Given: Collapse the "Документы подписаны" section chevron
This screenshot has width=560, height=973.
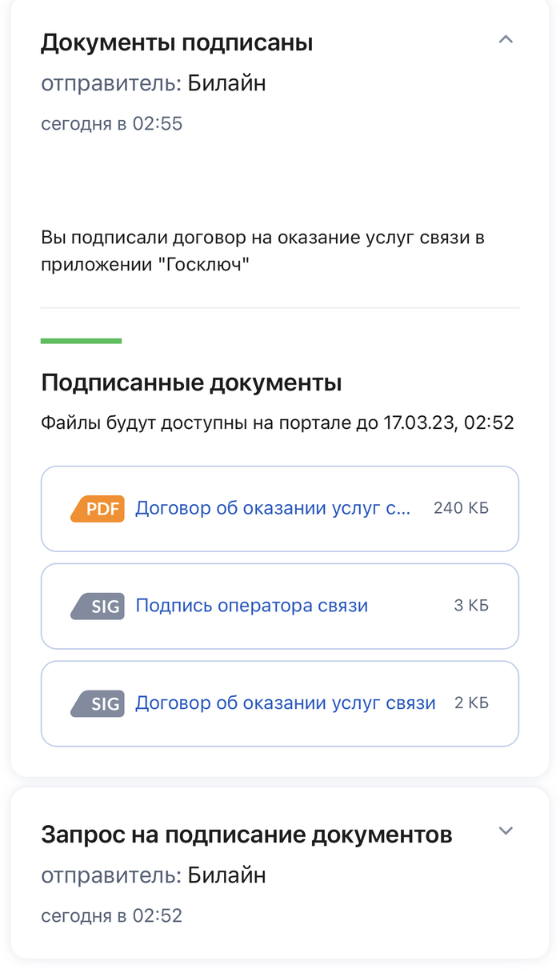Looking at the screenshot, I should [505, 40].
